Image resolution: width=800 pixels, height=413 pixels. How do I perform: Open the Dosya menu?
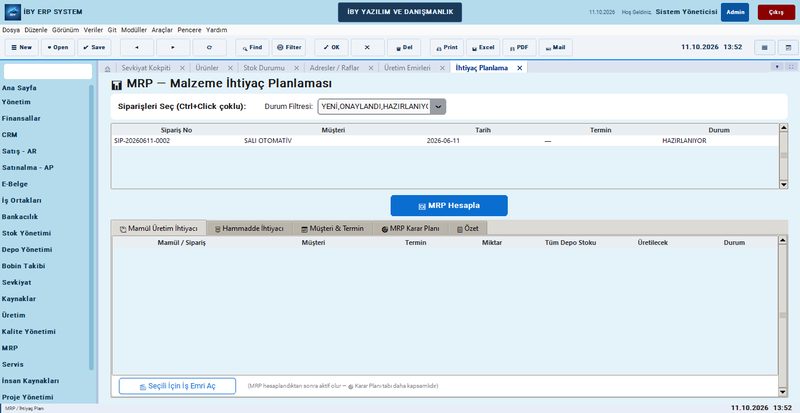point(11,30)
